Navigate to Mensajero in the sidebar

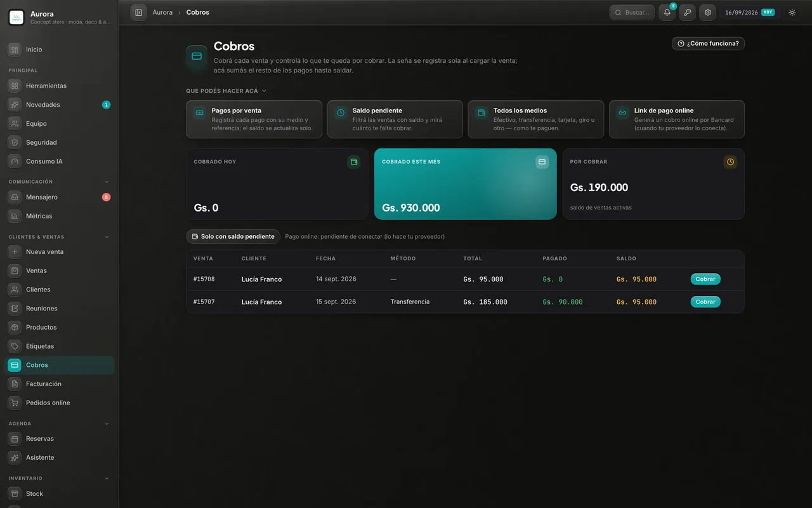(x=60, y=197)
